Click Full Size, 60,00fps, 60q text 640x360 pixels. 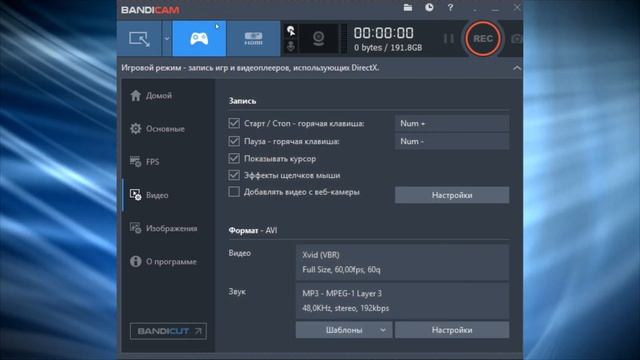(x=341, y=270)
